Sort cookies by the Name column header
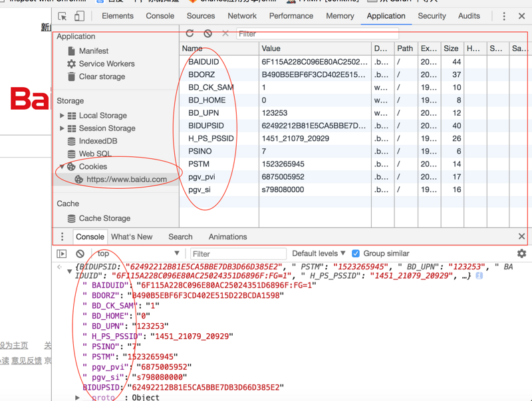Screen dimensions: 532x401 pos(219,49)
